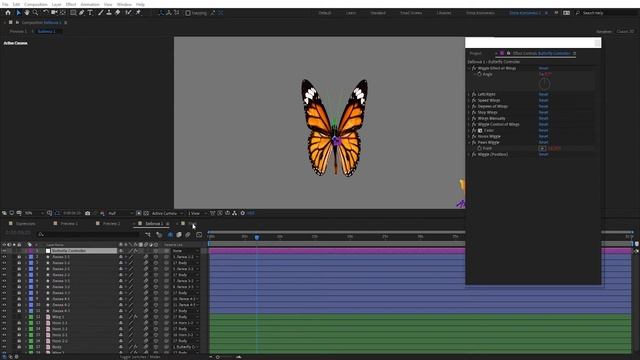The width and height of the screenshot is (640, 360).
Task: Click the Angle dial control
Action: [544, 84]
